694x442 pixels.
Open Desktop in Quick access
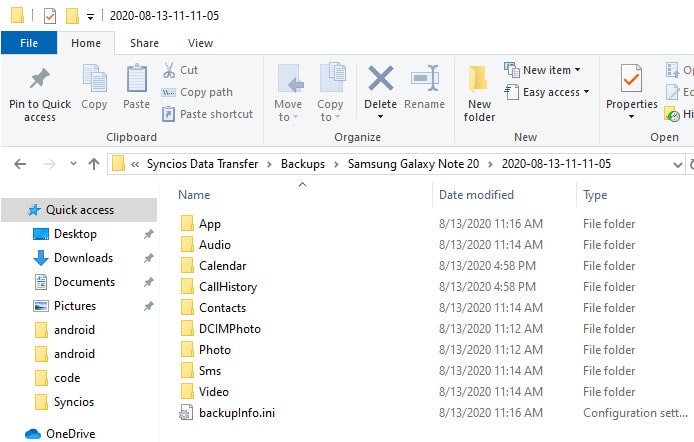pyautogui.click(x=75, y=234)
